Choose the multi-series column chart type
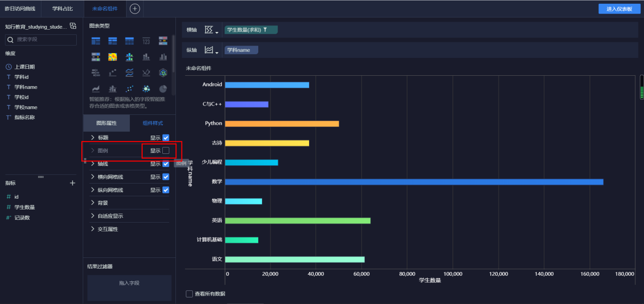Image resolution: width=644 pixels, height=304 pixels. click(x=163, y=57)
